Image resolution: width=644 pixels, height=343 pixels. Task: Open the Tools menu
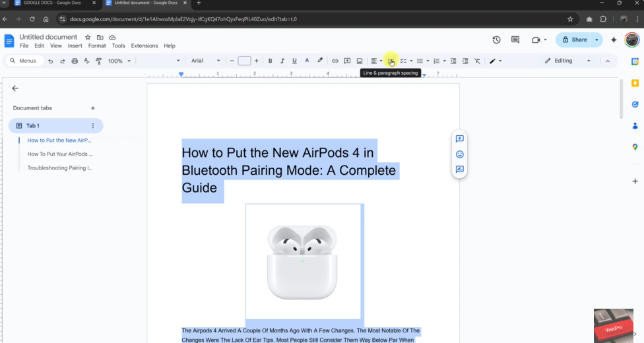pyautogui.click(x=118, y=46)
